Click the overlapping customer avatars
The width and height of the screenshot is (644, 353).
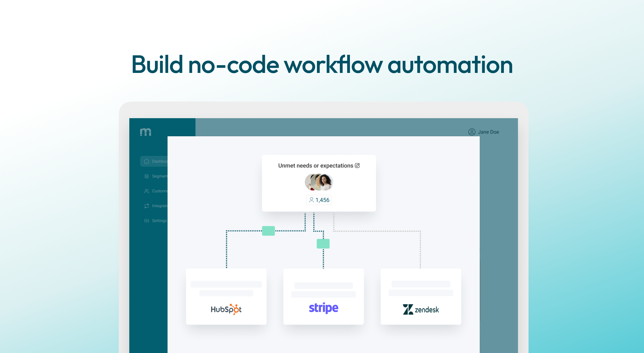[x=319, y=182]
